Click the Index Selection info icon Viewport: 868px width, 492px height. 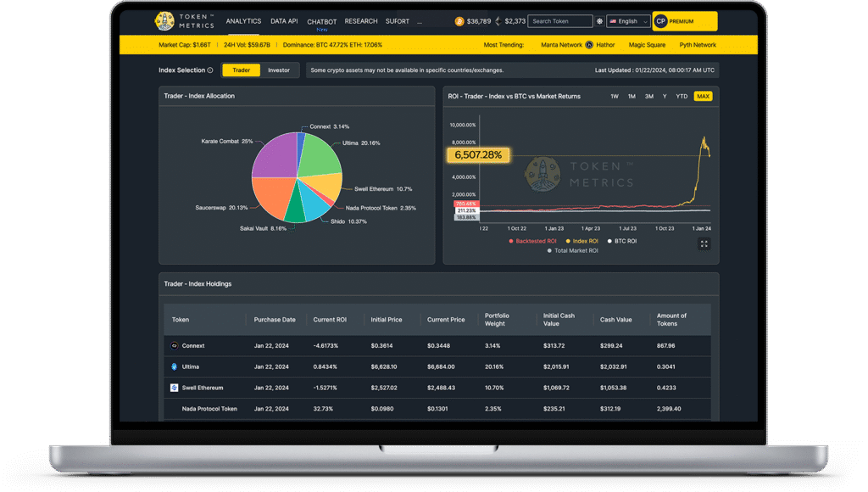[210, 70]
